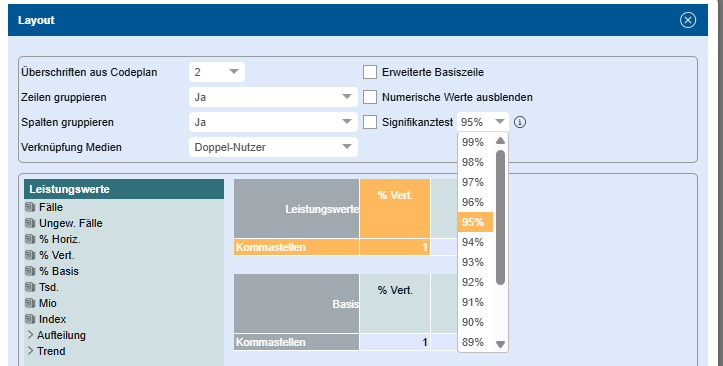The image size is (723, 366).
Task: Click the Leistungswerte panel header
Action: pos(124,189)
